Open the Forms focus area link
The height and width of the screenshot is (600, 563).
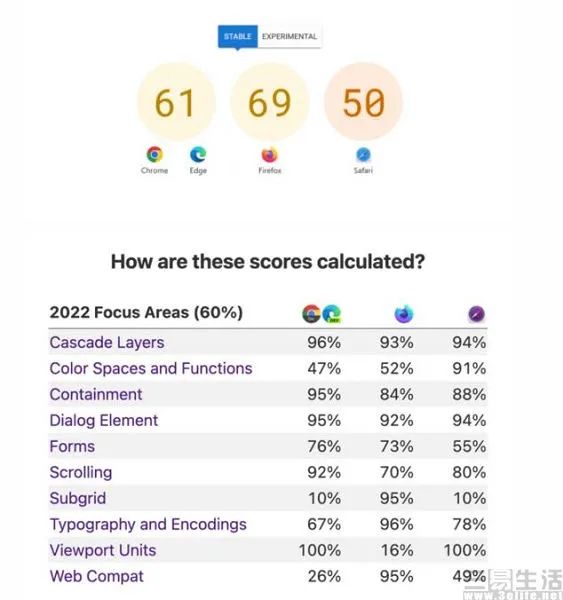72,447
